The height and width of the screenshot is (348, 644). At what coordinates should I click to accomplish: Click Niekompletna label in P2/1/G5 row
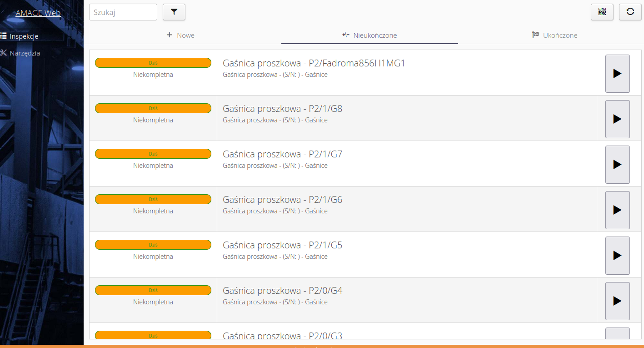(153, 257)
